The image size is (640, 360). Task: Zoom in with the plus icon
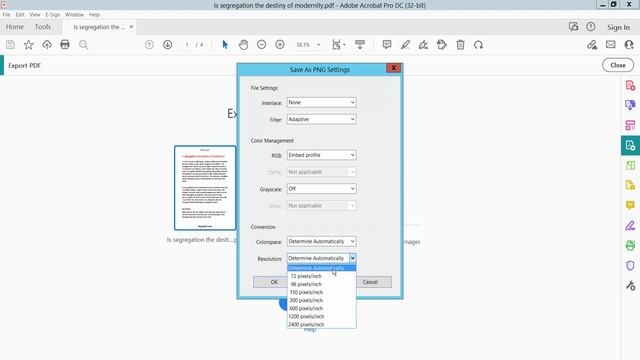(280, 44)
